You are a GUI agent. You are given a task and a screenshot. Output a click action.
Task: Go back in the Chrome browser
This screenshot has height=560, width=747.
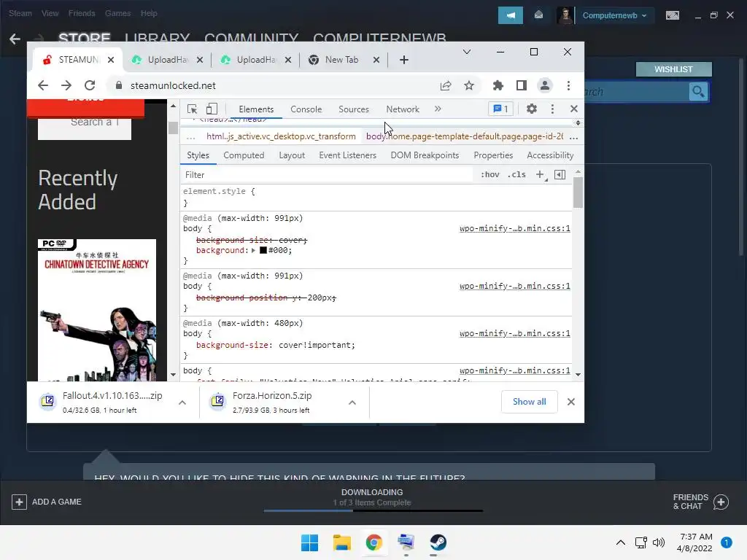coord(43,85)
